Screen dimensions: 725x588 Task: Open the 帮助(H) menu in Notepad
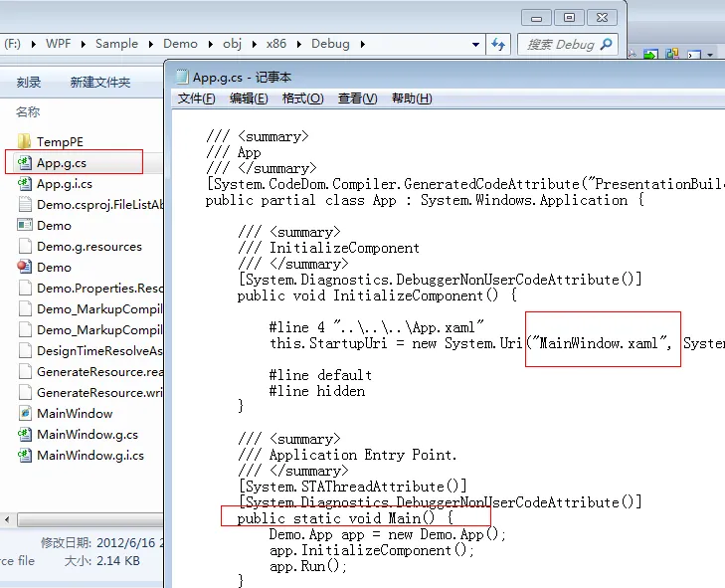[412, 98]
